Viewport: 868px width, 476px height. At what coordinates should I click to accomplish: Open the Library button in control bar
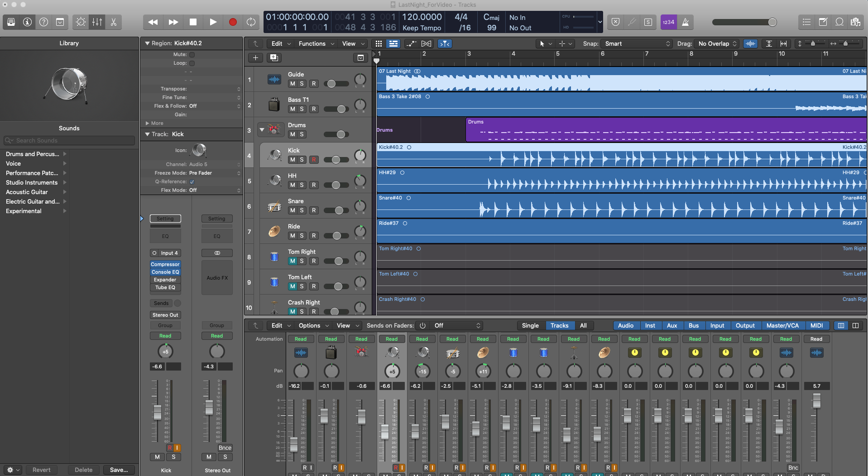[11, 22]
